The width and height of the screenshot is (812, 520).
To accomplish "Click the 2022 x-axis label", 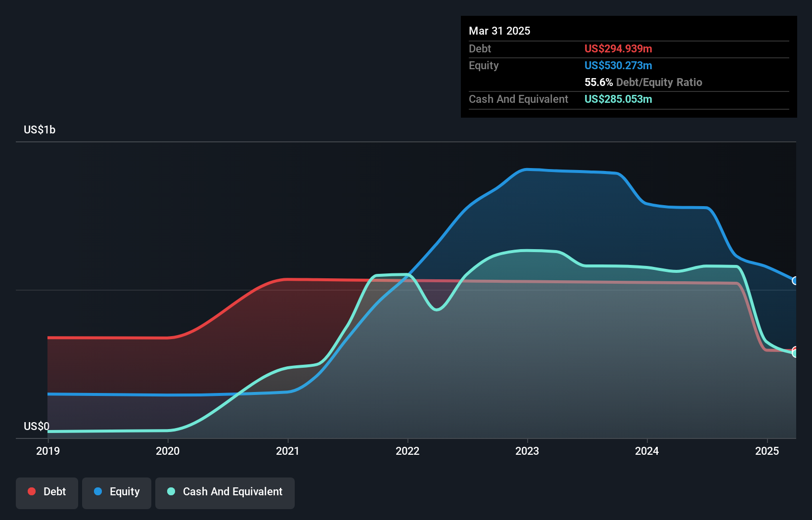I will click(407, 451).
